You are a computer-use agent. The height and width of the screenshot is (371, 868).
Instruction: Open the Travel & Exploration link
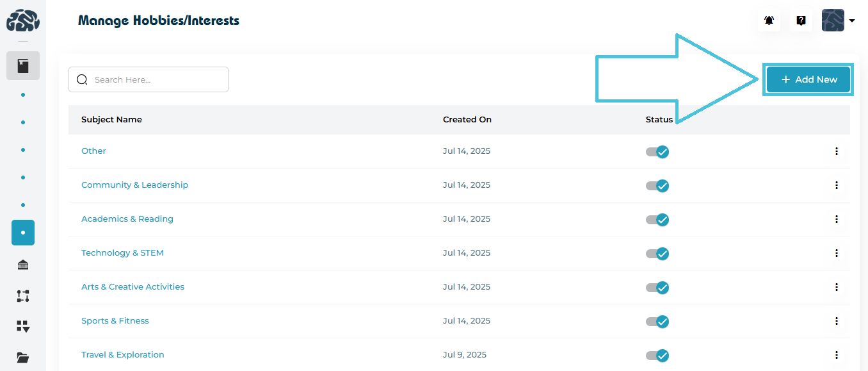(123, 355)
